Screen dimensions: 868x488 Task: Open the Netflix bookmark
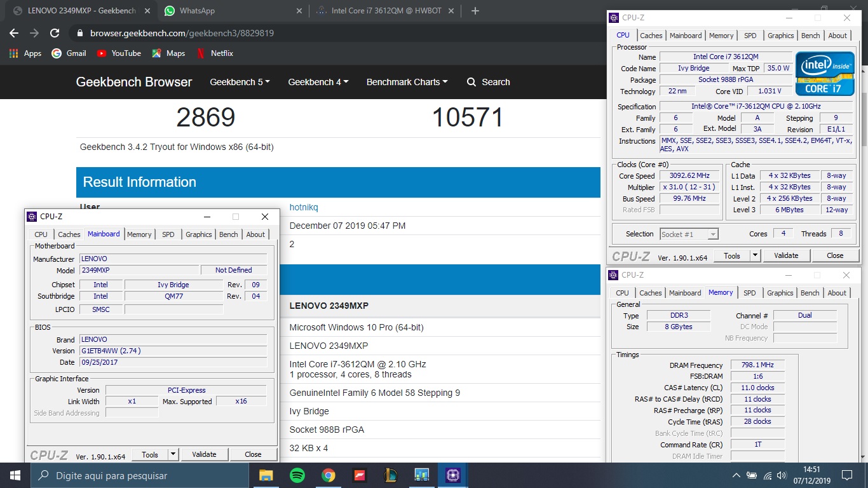point(215,53)
